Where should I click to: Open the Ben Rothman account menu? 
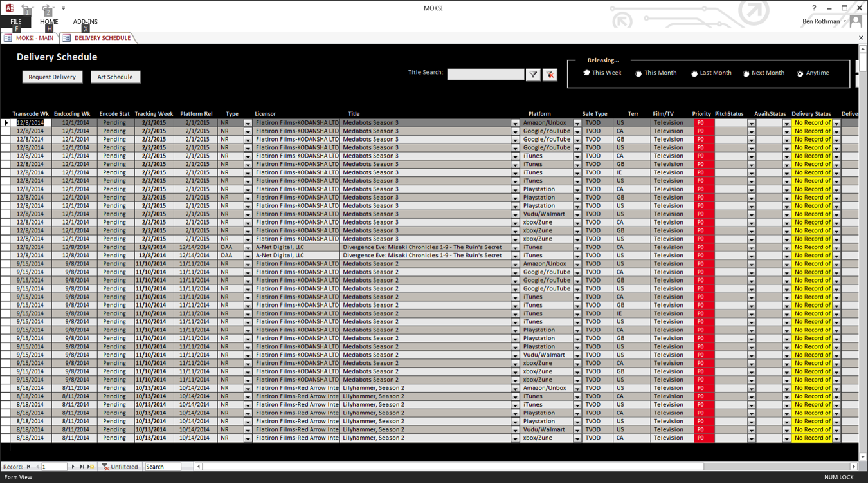[824, 21]
